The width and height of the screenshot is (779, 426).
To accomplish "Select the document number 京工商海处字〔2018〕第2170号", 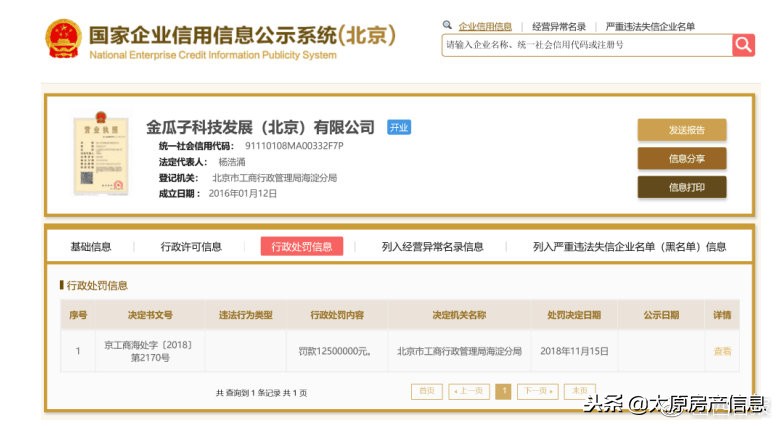I will pos(148,351).
